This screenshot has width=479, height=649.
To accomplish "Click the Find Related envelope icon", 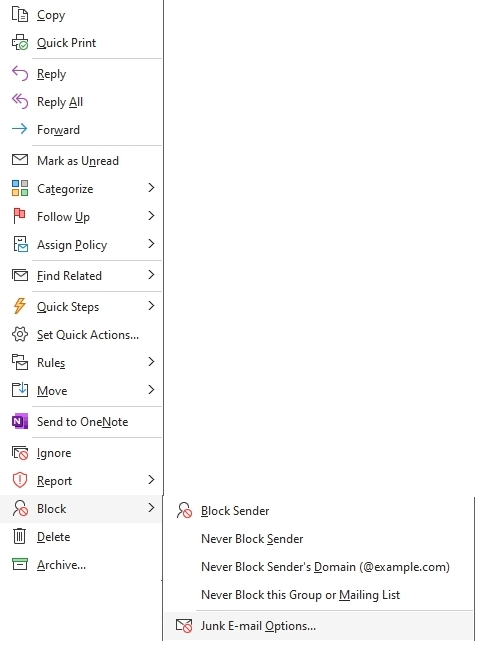I will point(19,275).
